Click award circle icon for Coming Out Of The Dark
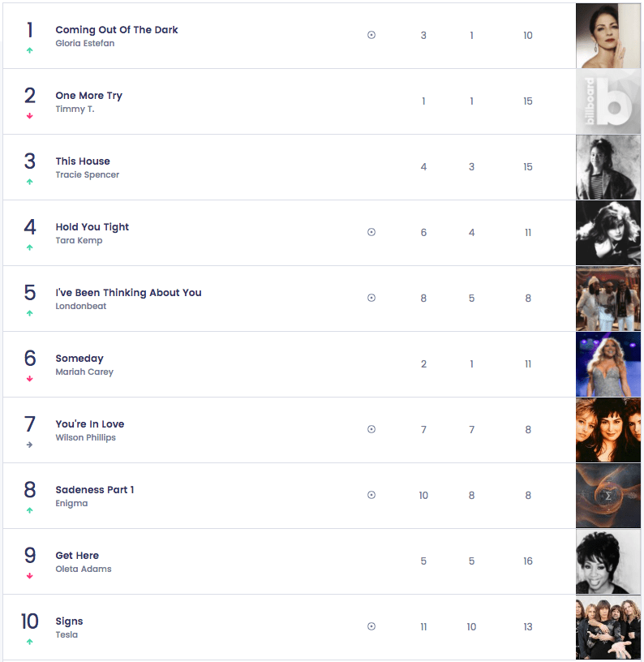The height and width of the screenshot is (662, 644). click(x=371, y=35)
